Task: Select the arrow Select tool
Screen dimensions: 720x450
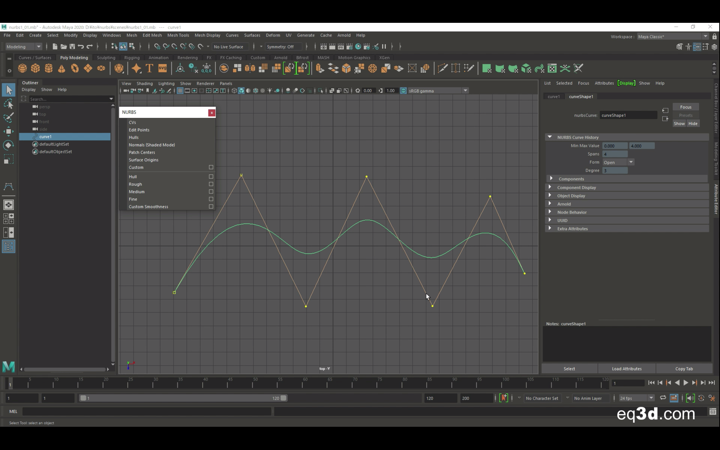Action: pyautogui.click(x=8, y=90)
